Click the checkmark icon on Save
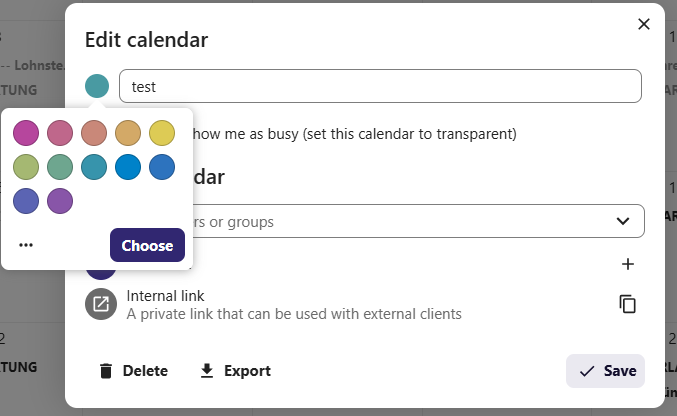Image resolution: width=677 pixels, height=416 pixels. coord(587,371)
